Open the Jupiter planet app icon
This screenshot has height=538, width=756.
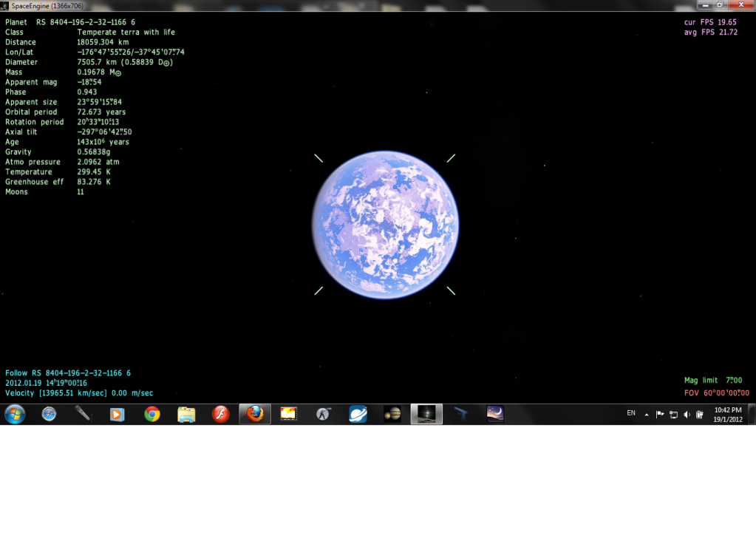pyautogui.click(x=392, y=415)
